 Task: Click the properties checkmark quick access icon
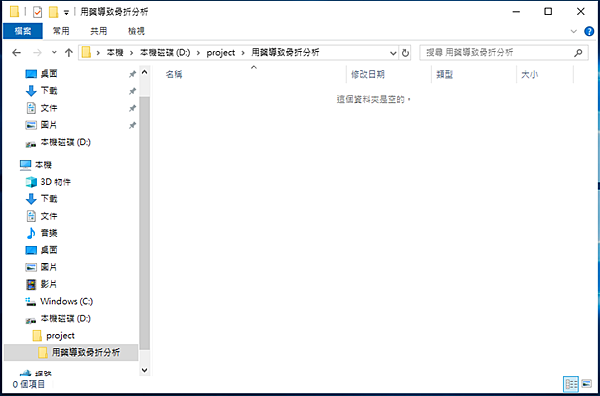pyautogui.click(x=37, y=12)
